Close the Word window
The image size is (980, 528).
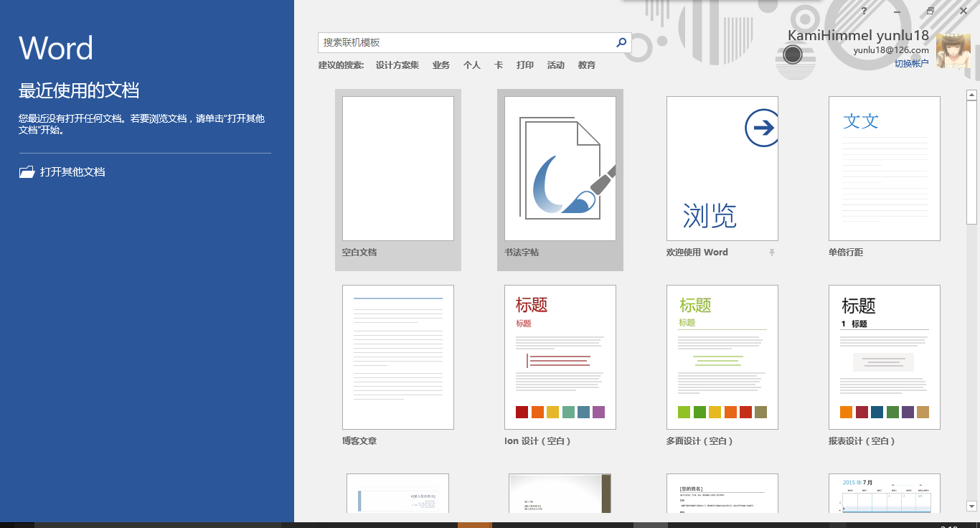click(x=963, y=11)
